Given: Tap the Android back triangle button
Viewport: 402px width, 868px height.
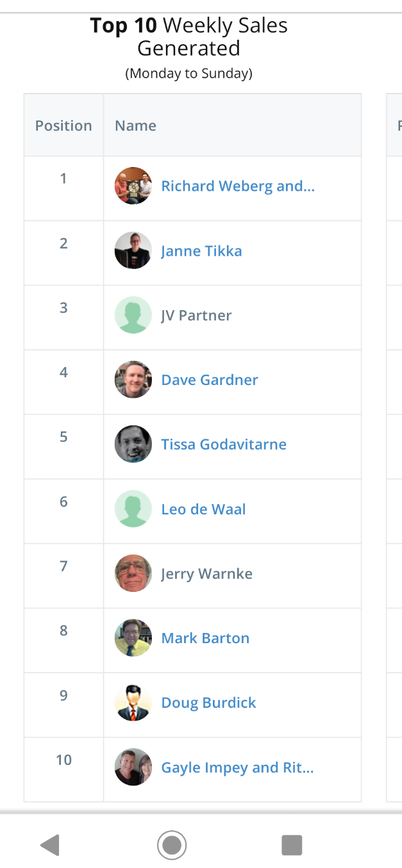Looking at the screenshot, I should tap(50, 845).
